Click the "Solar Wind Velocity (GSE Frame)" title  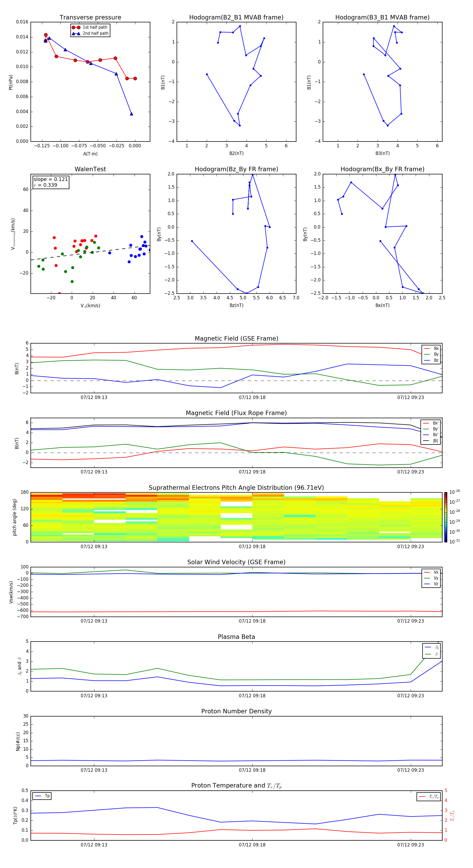click(236, 562)
